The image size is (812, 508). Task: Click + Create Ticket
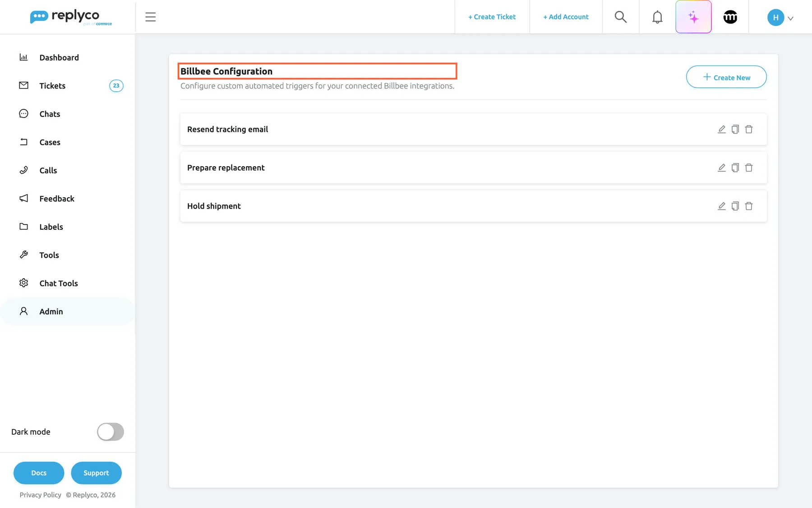coord(492,17)
